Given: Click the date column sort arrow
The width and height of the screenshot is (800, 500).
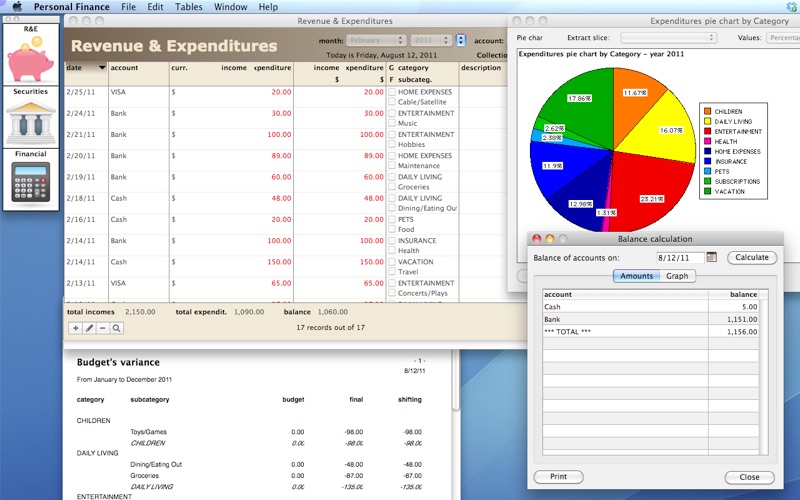Looking at the screenshot, I should click(x=102, y=67).
